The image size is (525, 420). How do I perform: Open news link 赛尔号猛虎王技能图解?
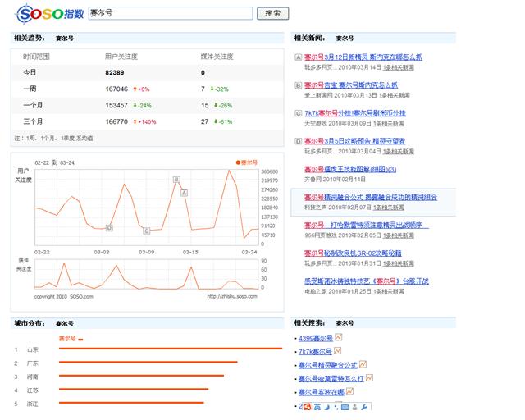point(350,169)
